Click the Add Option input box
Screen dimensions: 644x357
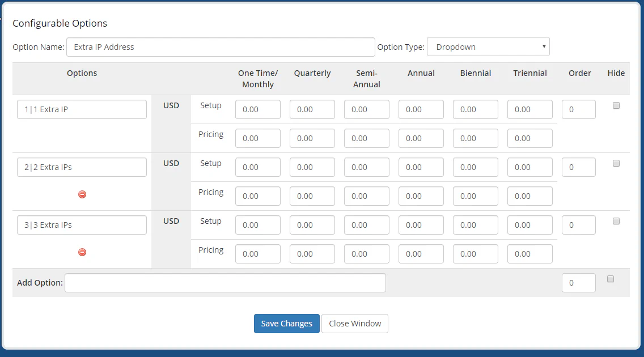click(x=225, y=283)
